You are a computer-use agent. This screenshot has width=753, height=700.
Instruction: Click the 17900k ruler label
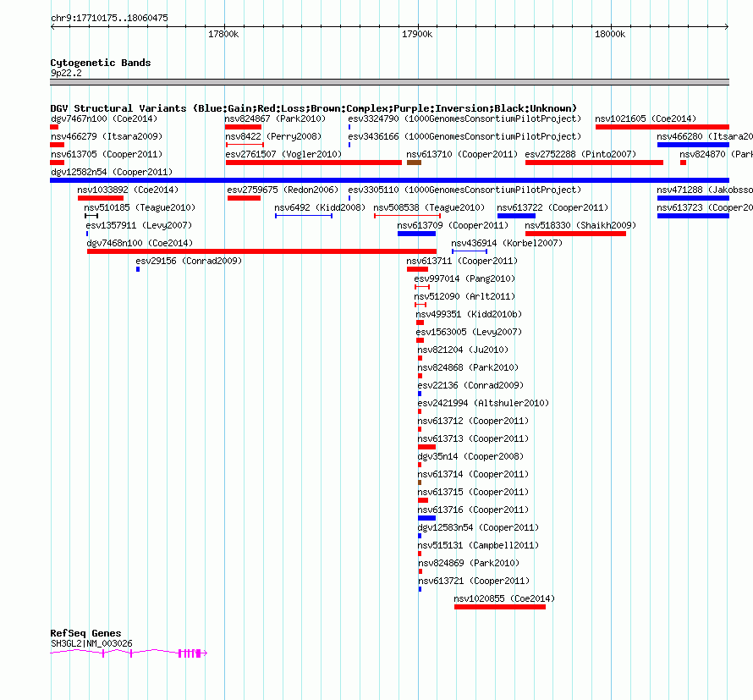coord(417,34)
